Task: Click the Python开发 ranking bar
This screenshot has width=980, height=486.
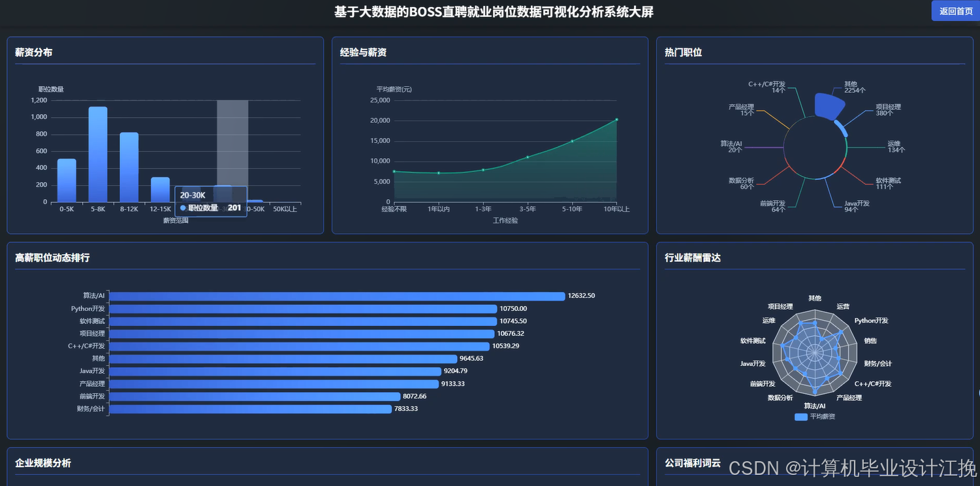Action: 303,308
